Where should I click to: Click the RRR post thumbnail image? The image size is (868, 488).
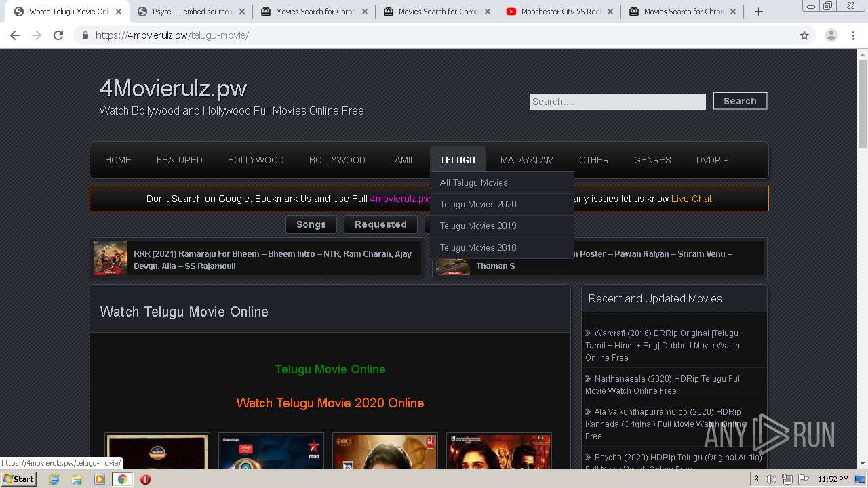click(x=111, y=258)
